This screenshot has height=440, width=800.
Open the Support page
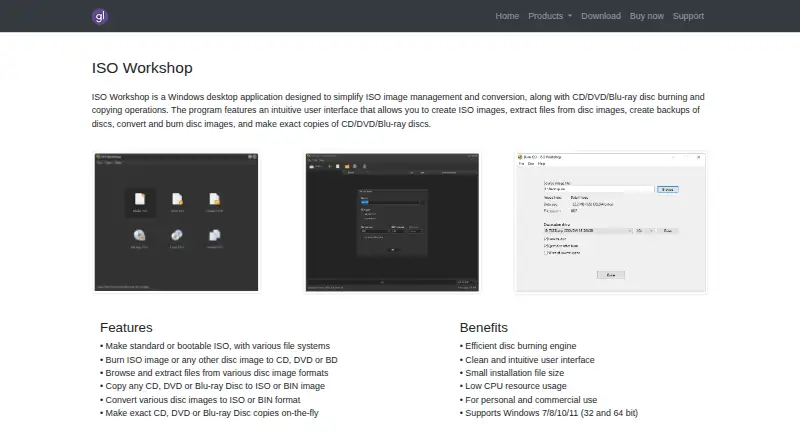pyautogui.click(x=688, y=16)
